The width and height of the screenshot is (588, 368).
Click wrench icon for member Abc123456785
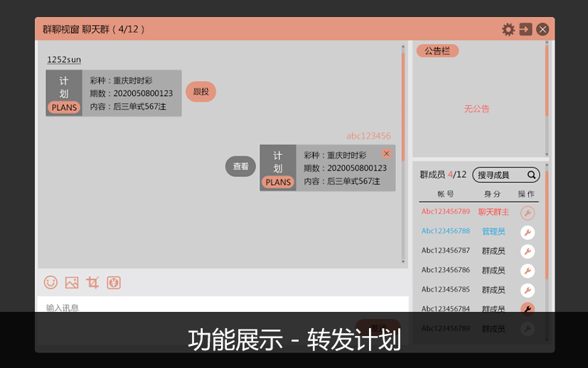click(527, 290)
